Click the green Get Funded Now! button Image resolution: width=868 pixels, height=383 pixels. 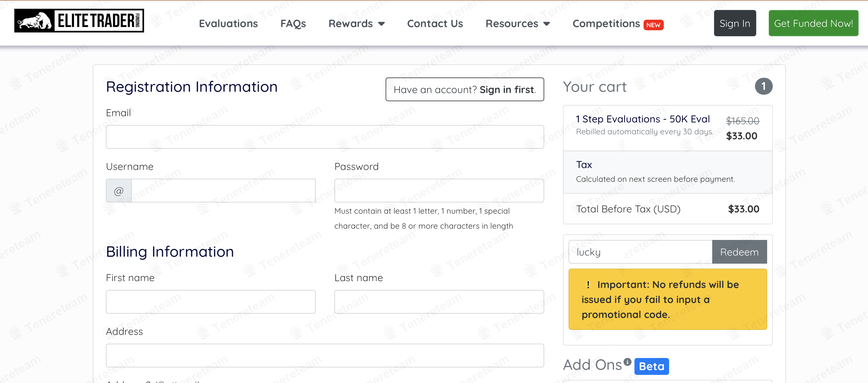click(x=813, y=23)
